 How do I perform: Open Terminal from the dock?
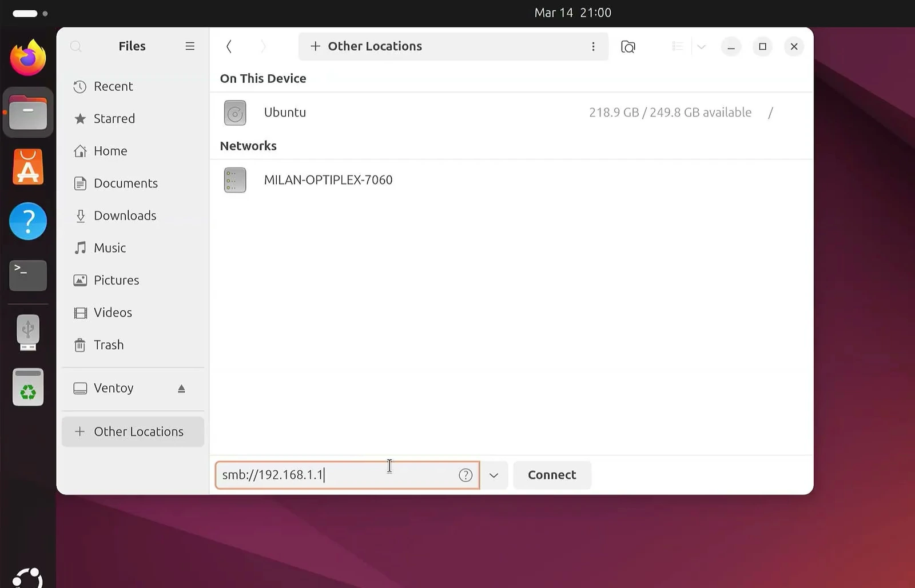coord(27,275)
